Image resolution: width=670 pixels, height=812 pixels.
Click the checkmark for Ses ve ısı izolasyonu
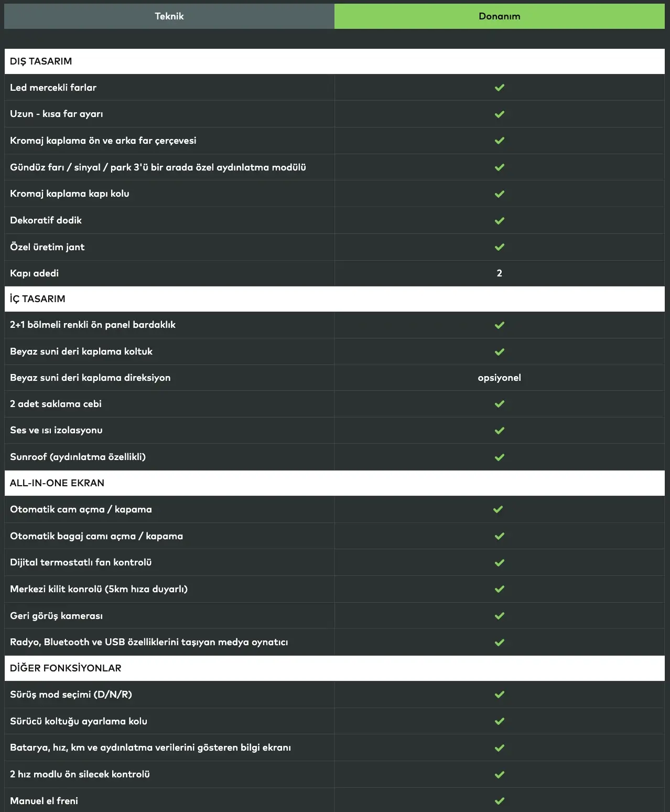(x=500, y=431)
